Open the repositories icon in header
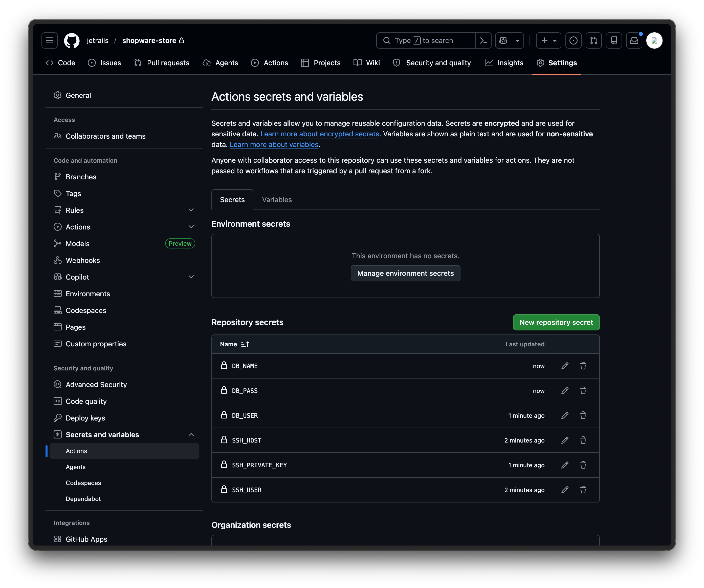 coord(614,40)
